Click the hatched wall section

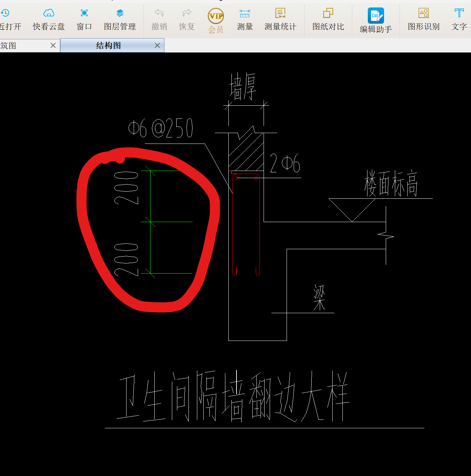click(246, 151)
